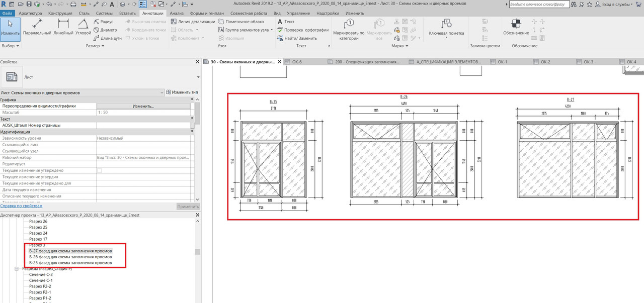Viewport: 644px width, 303px height.
Task: Collapse the Разрезы (Разрез_Стадия Р) tree node
Action: [x=17, y=269]
